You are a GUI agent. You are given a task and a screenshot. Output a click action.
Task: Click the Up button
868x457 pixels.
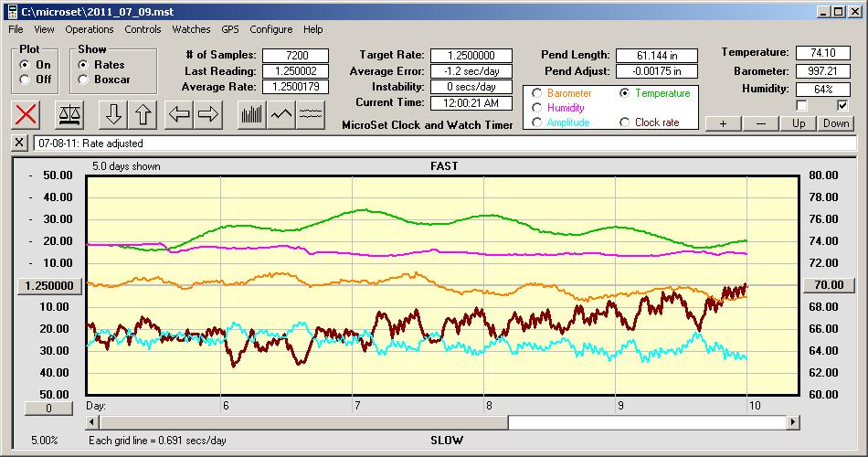(x=799, y=123)
